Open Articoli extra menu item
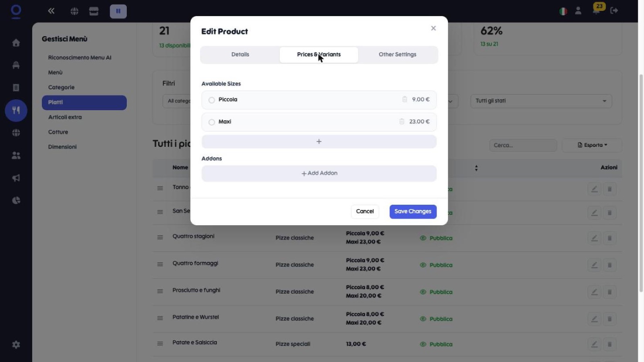The image size is (644, 362). (x=65, y=117)
